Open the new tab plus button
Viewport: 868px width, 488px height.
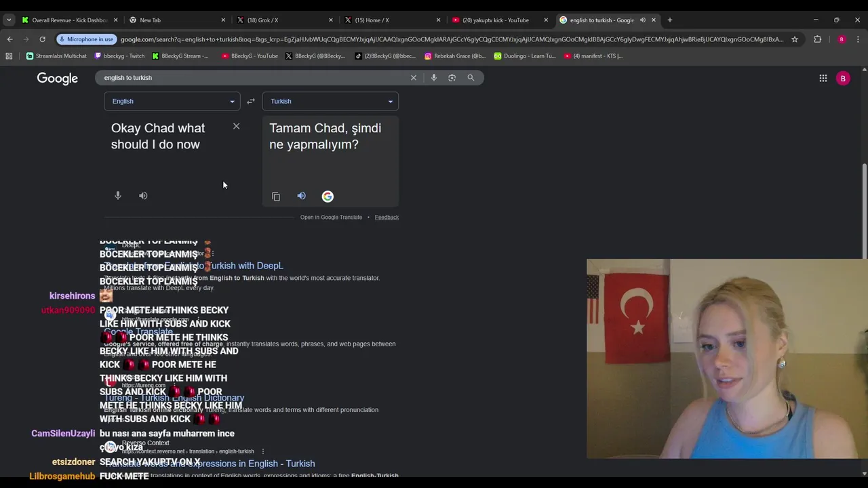pos(670,20)
